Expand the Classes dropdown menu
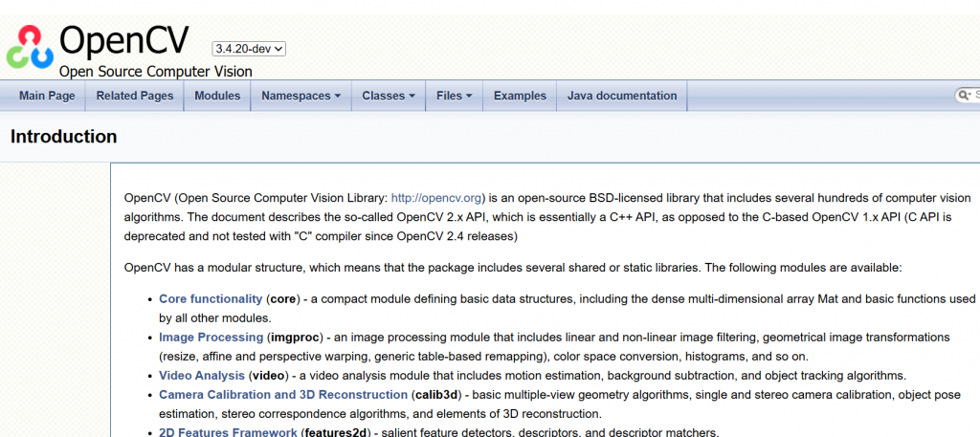 click(x=388, y=96)
